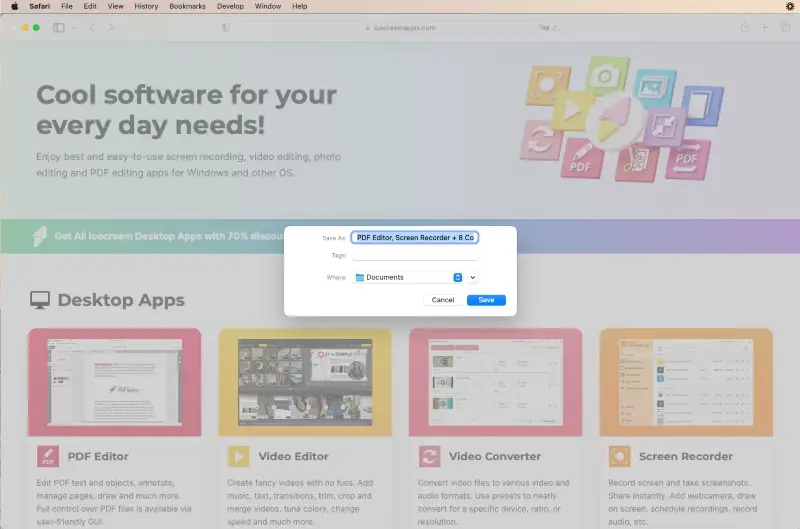This screenshot has height=529, width=800.
Task: Click the Tags input field
Action: click(x=414, y=255)
